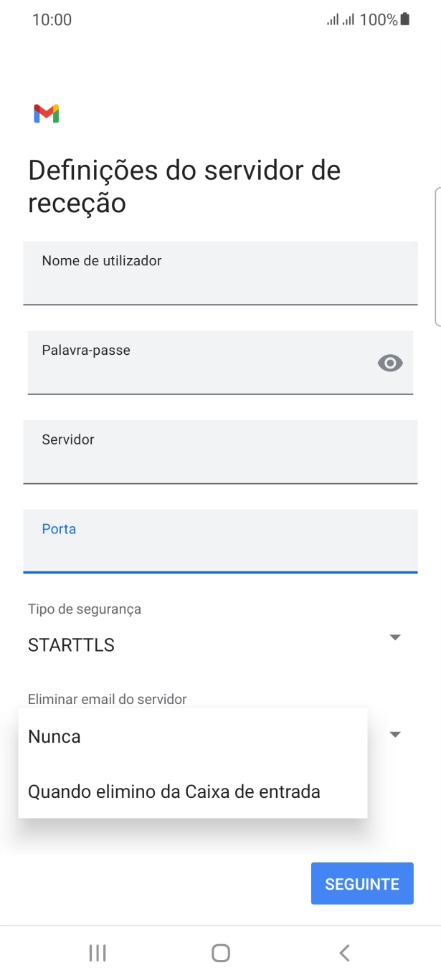Image resolution: width=441 pixels, height=980 pixels.
Task: Choose Quando elimino da Caixa de entrada
Action: click(173, 791)
